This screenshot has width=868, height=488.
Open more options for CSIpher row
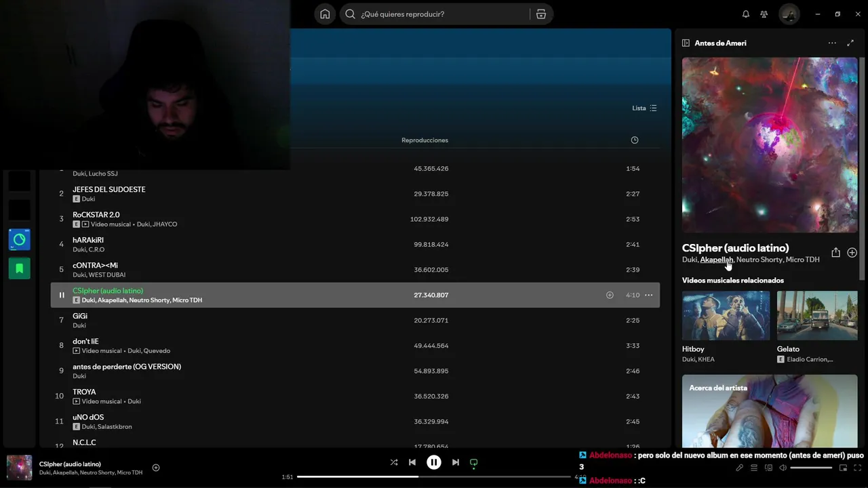(648, 295)
